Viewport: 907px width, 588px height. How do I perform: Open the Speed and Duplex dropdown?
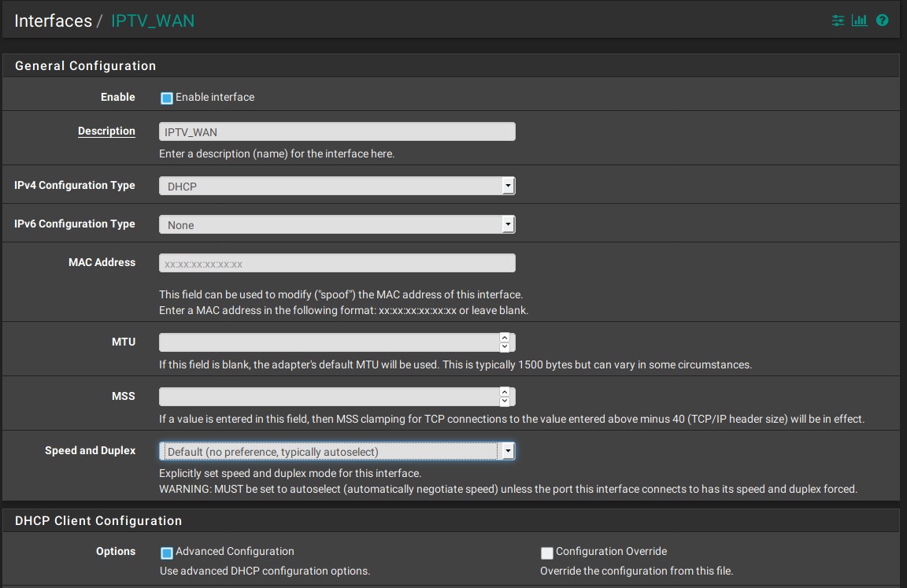pyautogui.click(x=337, y=451)
